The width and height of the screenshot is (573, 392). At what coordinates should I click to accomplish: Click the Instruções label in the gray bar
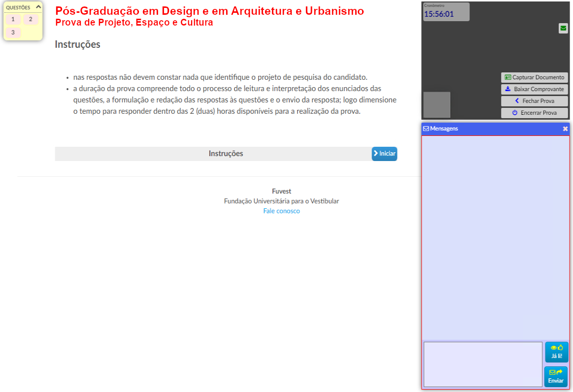pos(226,154)
